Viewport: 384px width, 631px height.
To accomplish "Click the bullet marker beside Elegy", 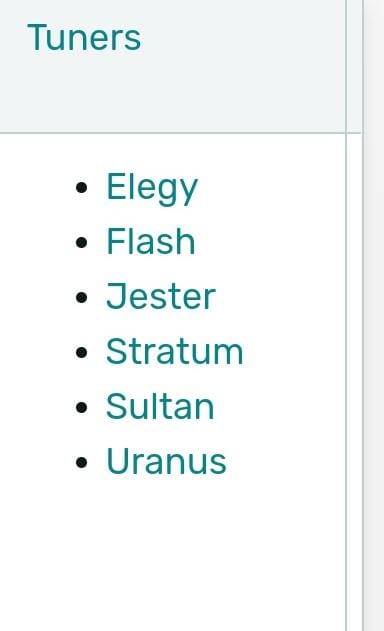I will pyautogui.click(x=81, y=188).
